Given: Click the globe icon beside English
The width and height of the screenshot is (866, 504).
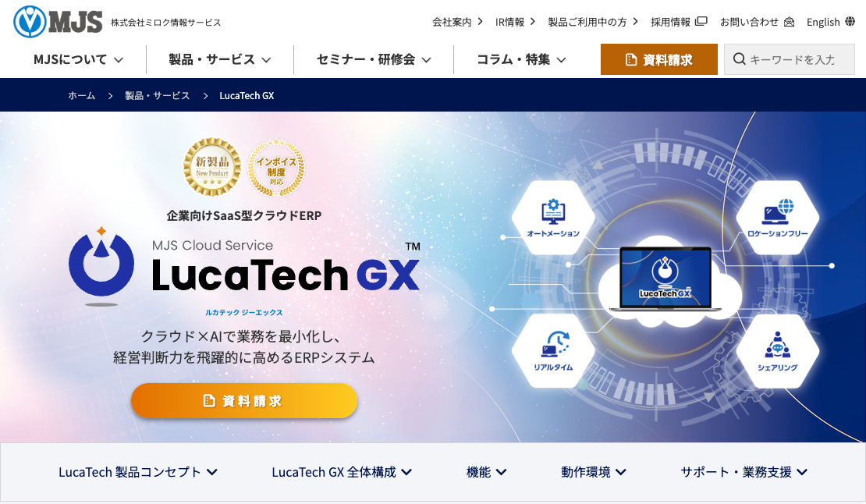Looking at the screenshot, I should (x=850, y=22).
